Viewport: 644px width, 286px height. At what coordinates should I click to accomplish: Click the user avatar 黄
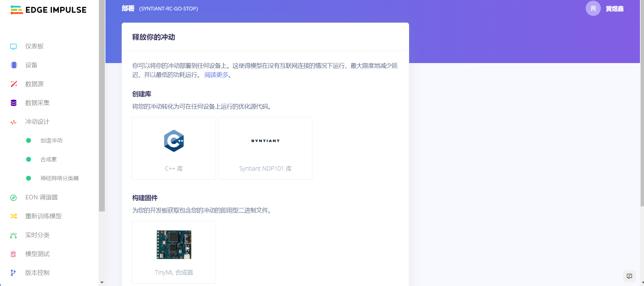593,8
